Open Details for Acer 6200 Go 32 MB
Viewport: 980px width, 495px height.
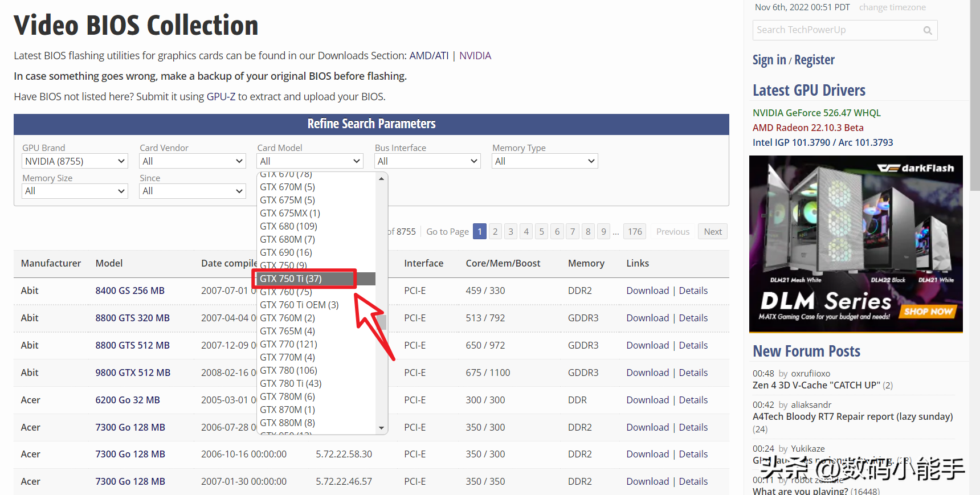(693, 400)
